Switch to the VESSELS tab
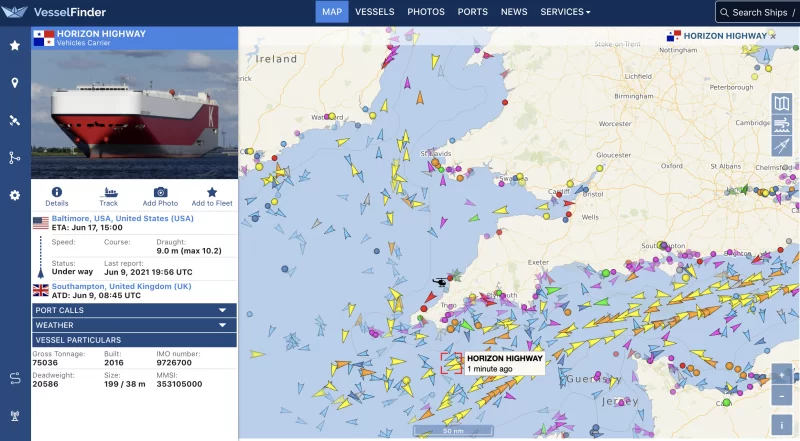 click(375, 12)
